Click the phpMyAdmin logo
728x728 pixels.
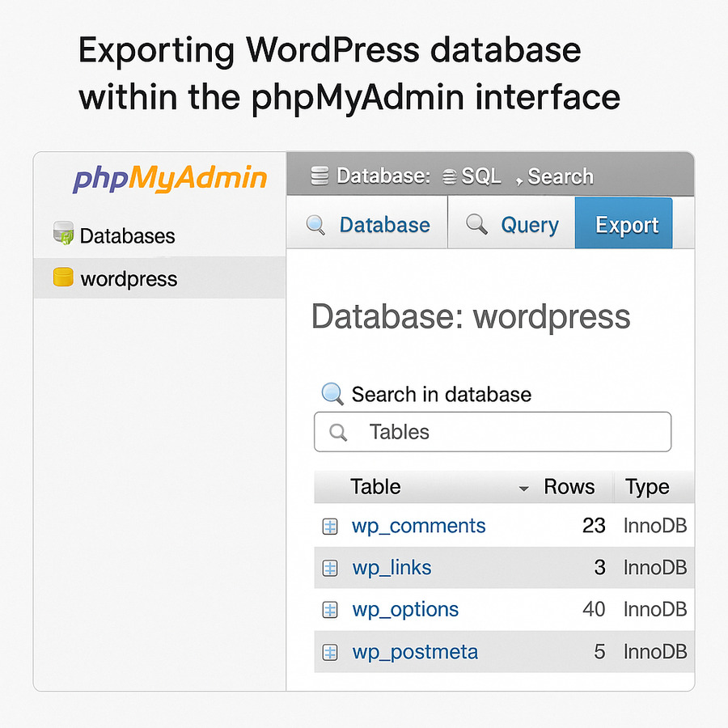pos(170,179)
